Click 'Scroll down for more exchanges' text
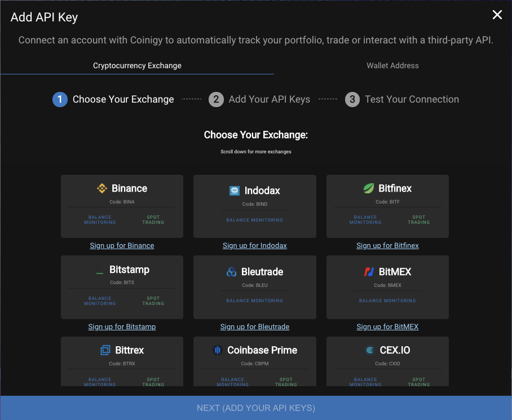The height and width of the screenshot is (420, 512). (255, 152)
